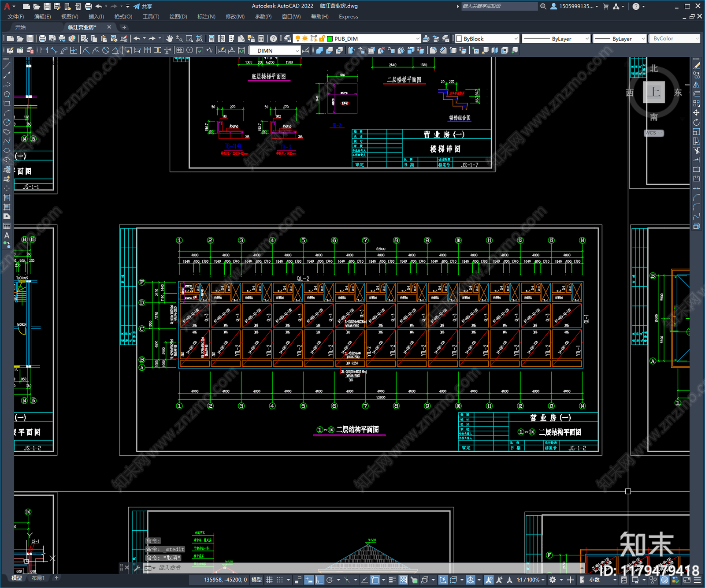The height and width of the screenshot is (588, 705).
Task: Click the Diameter dimension tool
Action: coord(106,50)
